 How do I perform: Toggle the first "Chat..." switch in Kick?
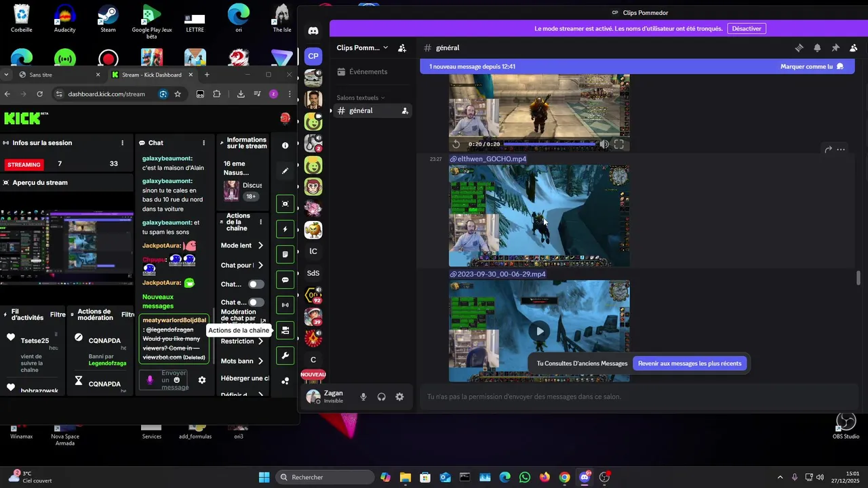(x=256, y=285)
